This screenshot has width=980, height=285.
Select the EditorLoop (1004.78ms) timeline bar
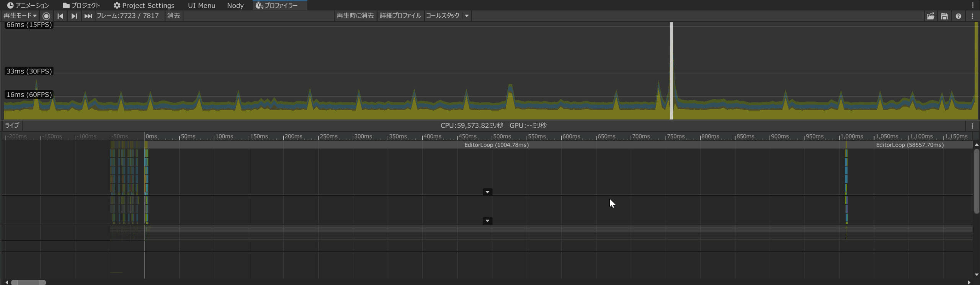[496, 145]
